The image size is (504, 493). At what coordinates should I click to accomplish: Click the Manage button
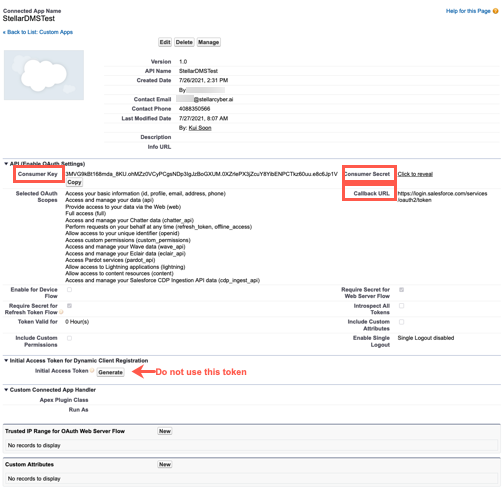[x=208, y=42]
